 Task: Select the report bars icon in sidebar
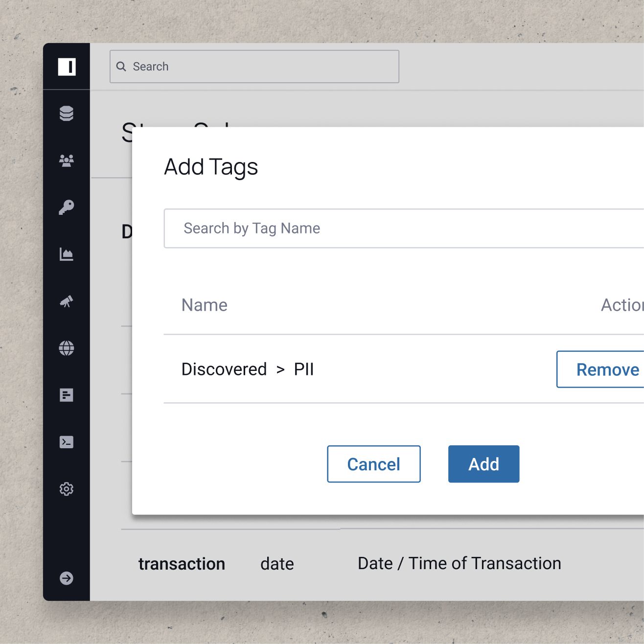pyautogui.click(x=67, y=395)
